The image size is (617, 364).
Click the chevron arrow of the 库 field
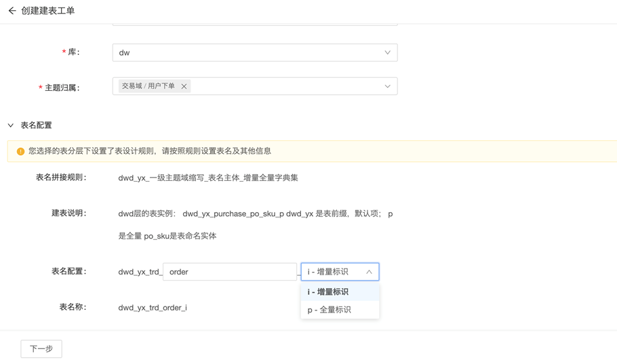tap(387, 53)
